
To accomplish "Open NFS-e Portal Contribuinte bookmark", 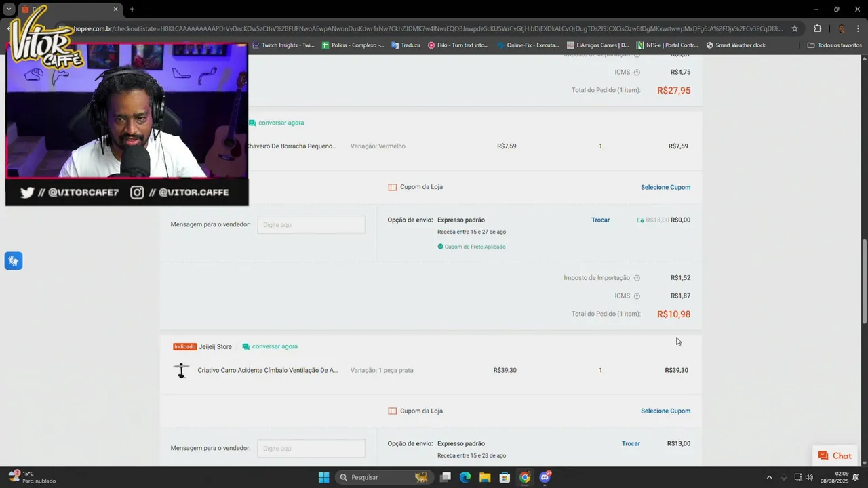I will (x=667, y=45).
